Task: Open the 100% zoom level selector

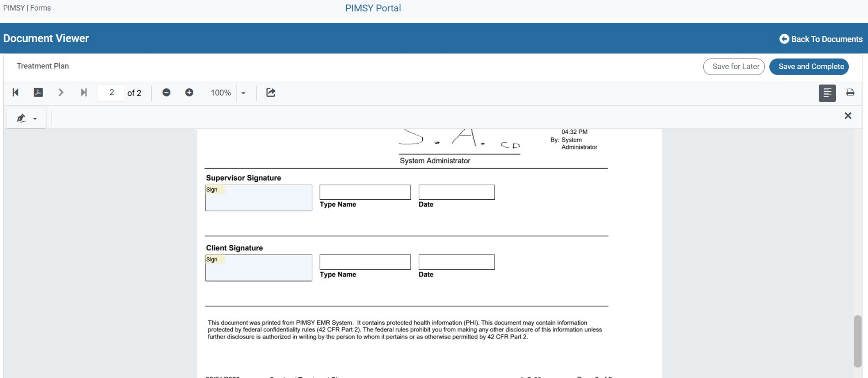Action: coord(220,92)
